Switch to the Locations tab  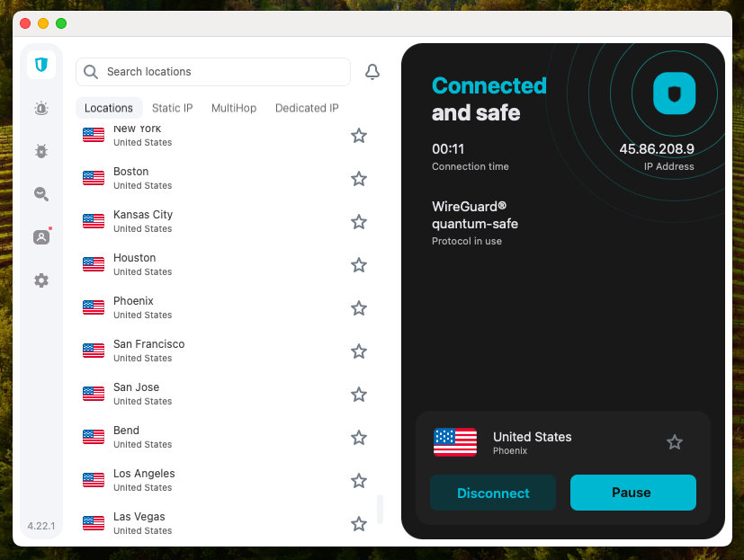(x=109, y=108)
